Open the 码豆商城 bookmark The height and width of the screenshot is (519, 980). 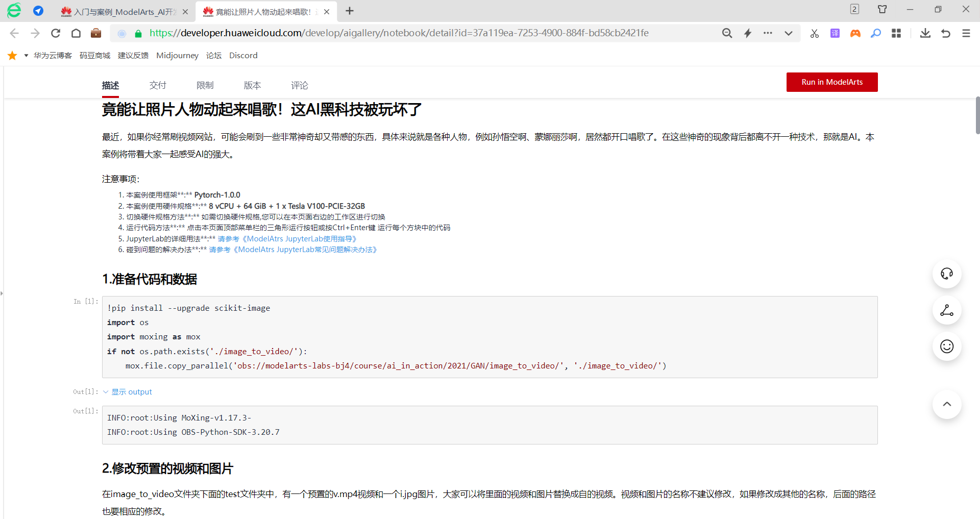(95, 56)
